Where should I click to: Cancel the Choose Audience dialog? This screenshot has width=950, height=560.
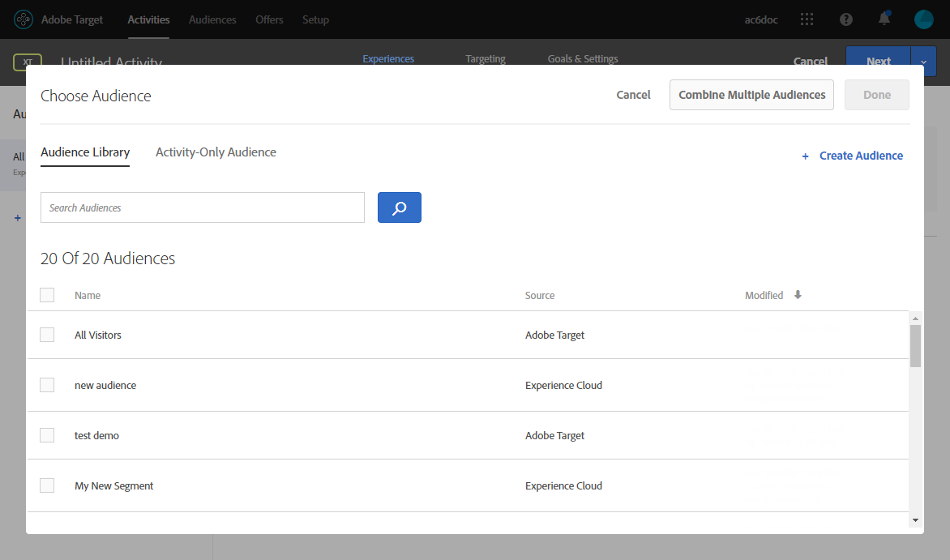(633, 95)
